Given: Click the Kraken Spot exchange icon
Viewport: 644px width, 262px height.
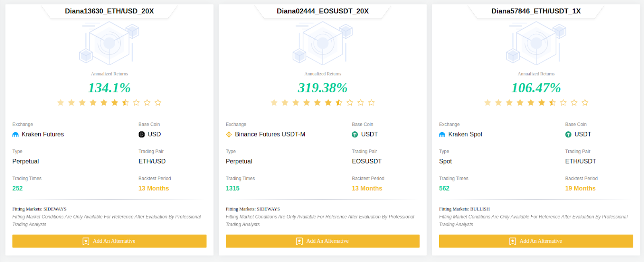Looking at the screenshot, I should 442,135.
